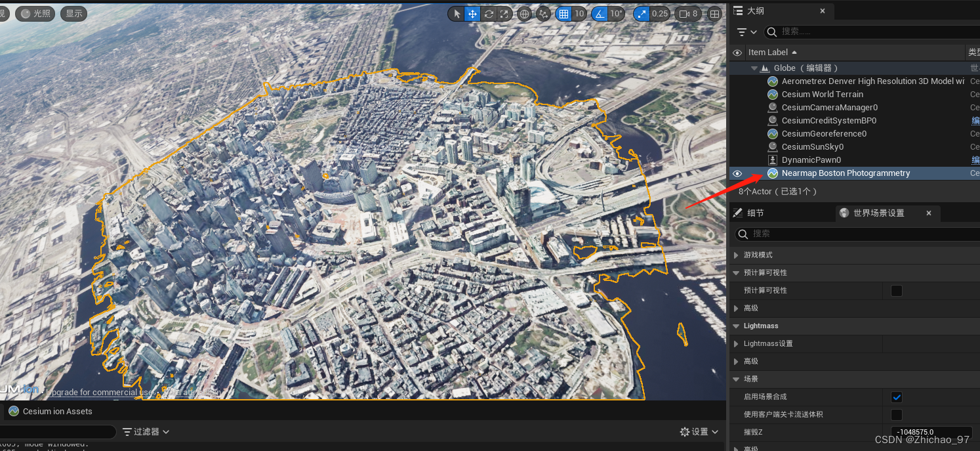980x451 pixels.
Task: Switch to the scale objects tool
Action: pyautogui.click(x=504, y=14)
